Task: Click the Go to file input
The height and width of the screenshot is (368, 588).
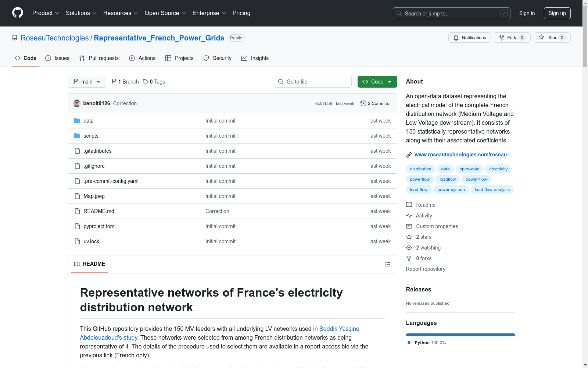Action: click(312, 82)
